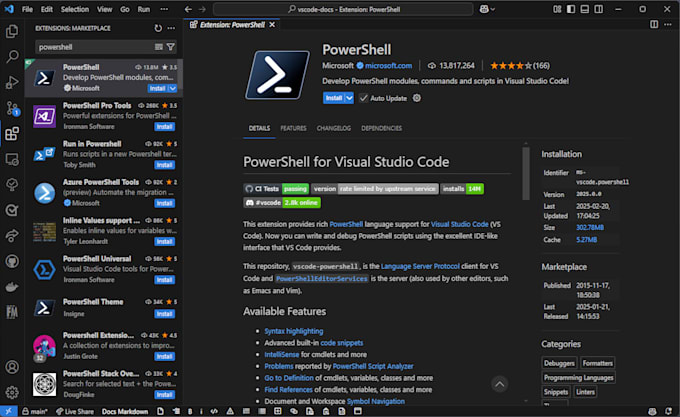Install PowerShell Theme extension

point(164,314)
